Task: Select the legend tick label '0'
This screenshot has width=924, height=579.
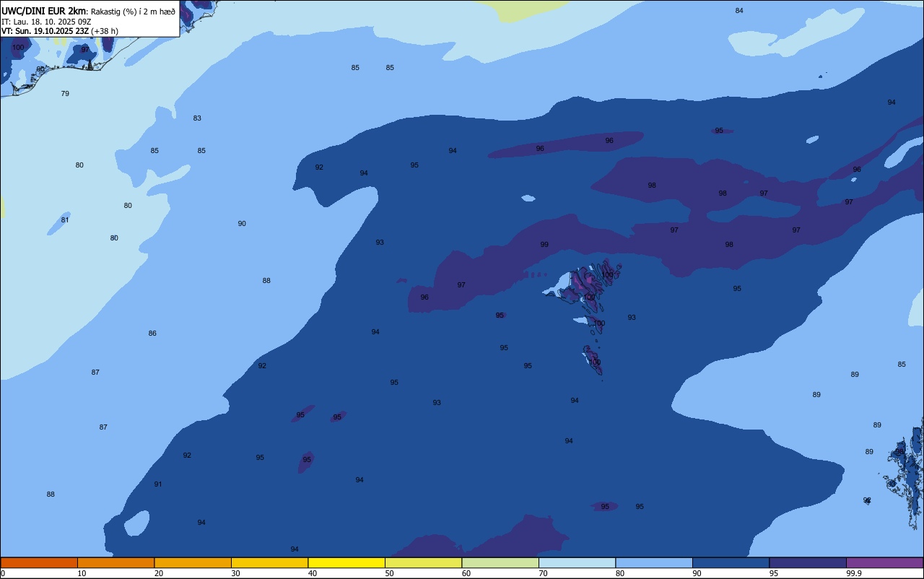Action: click(3, 573)
